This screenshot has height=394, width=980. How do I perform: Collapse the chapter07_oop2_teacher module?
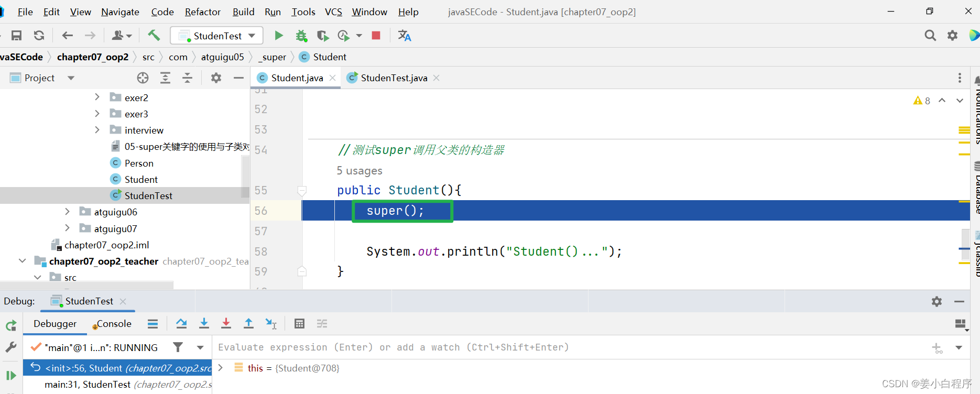[22, 260]
